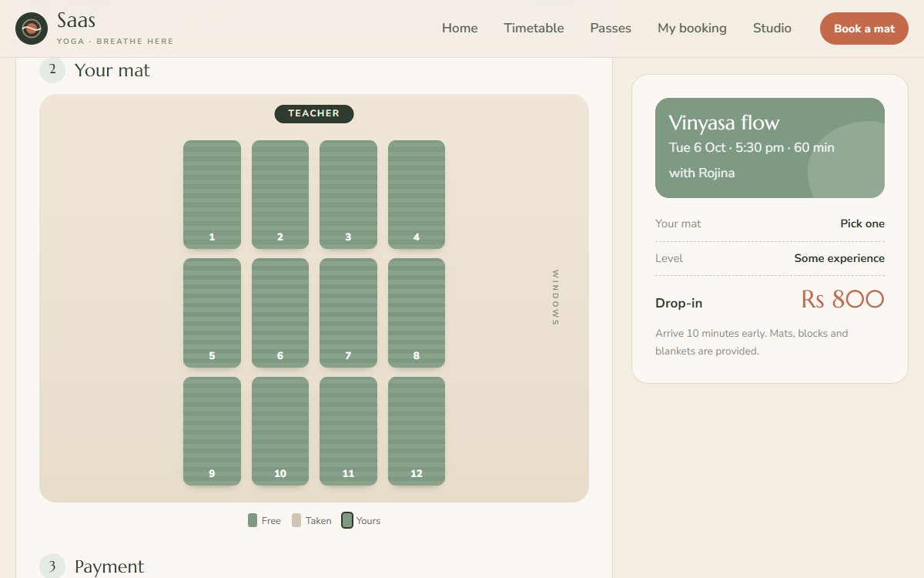Open My booking in the navigation
The width and height of the screenshot is (924, 578).
[x=692, y=29]
